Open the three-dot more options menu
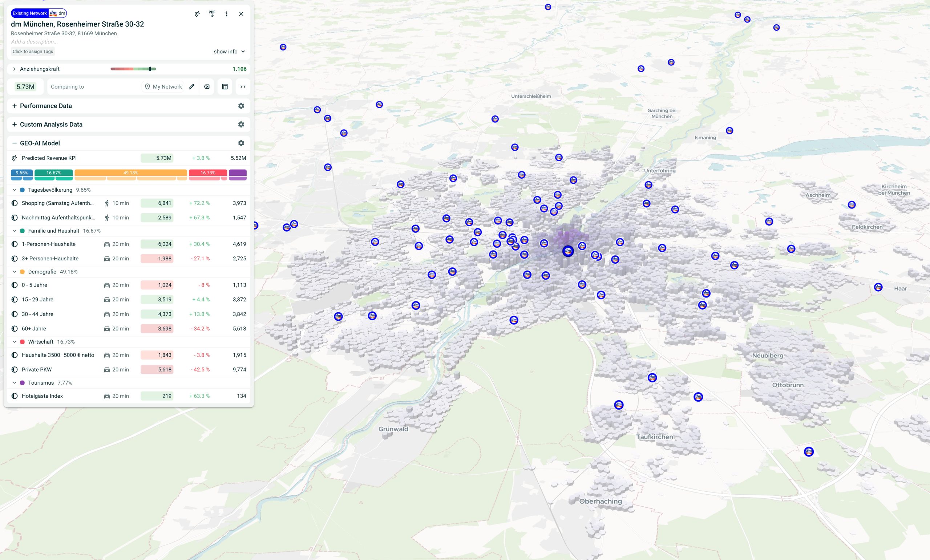930x560 pixels. click(x=226, y=14)
